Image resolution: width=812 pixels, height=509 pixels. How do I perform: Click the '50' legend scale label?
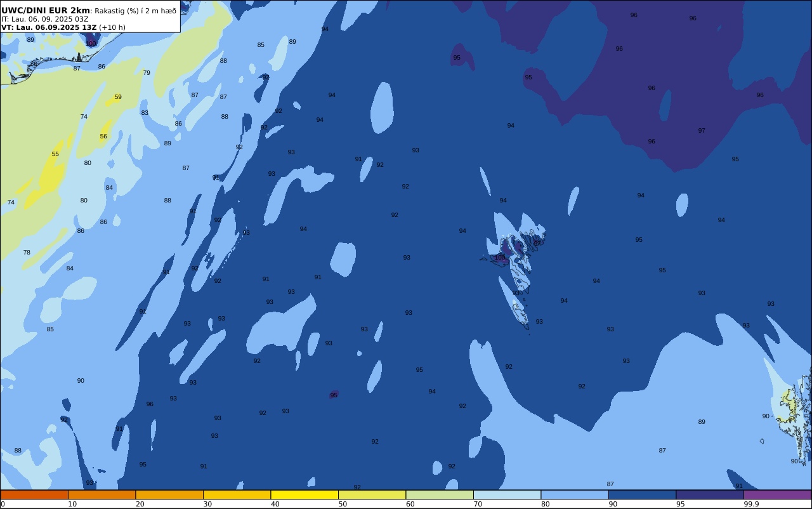pos(343,504)
